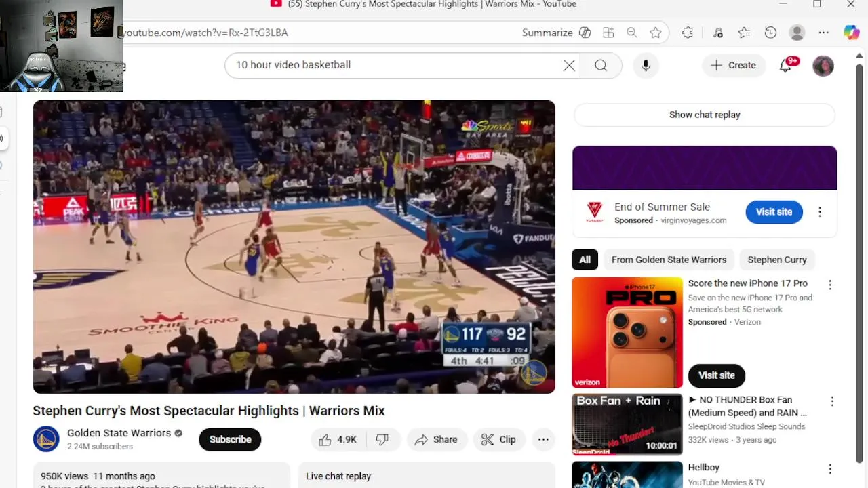
Task: Clip this video with scissors button
Action: point(498,439)
